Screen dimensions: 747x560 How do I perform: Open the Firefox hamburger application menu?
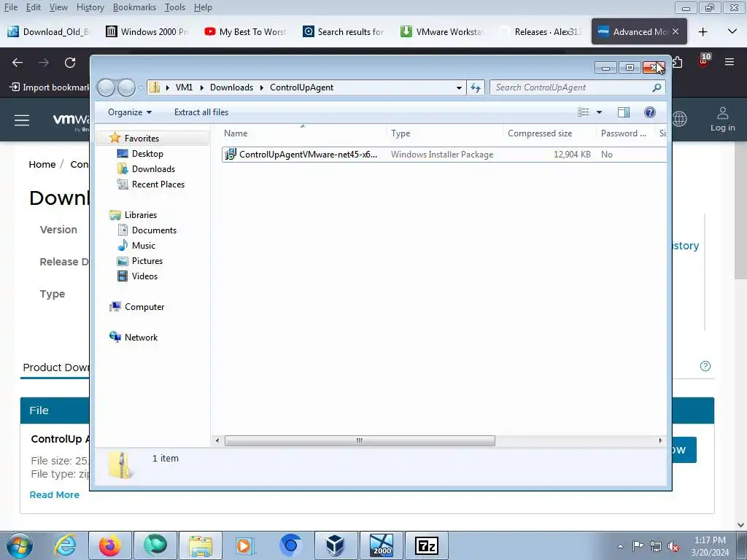729,62
